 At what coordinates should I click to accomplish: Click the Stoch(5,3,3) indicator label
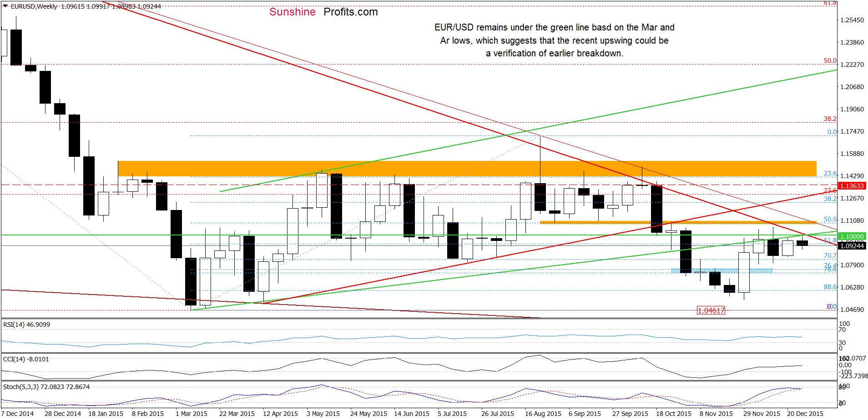46,387
